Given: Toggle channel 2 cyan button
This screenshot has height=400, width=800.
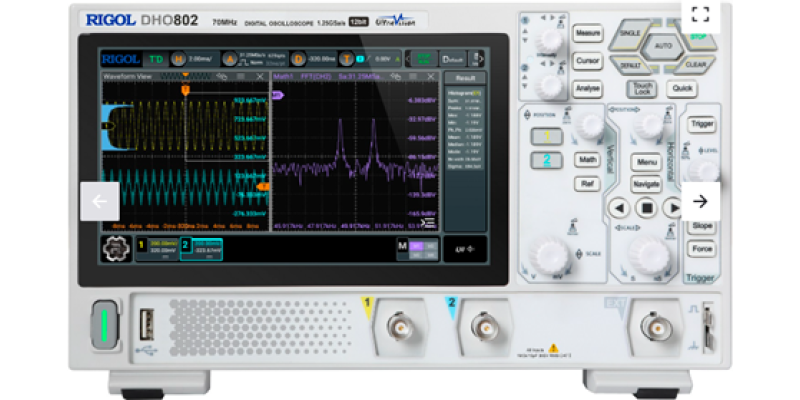Looking at the screenshot, I should [546, 160].
